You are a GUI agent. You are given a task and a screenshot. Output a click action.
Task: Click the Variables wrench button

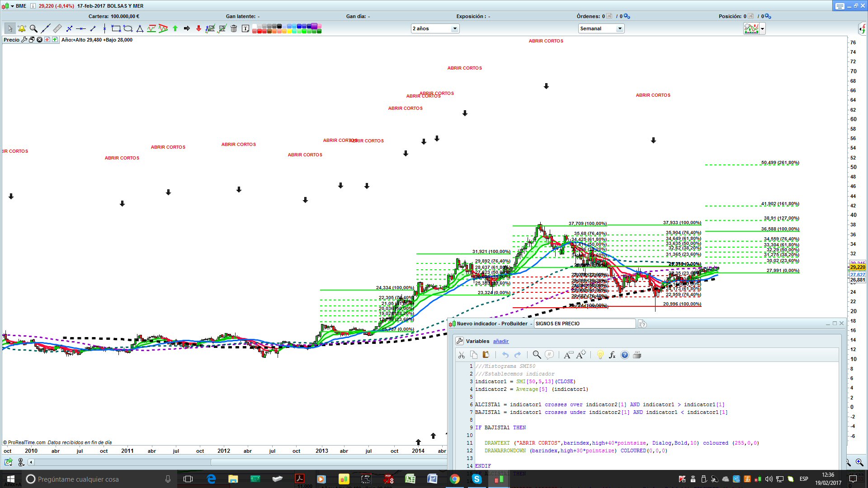(x=459, y=341)
